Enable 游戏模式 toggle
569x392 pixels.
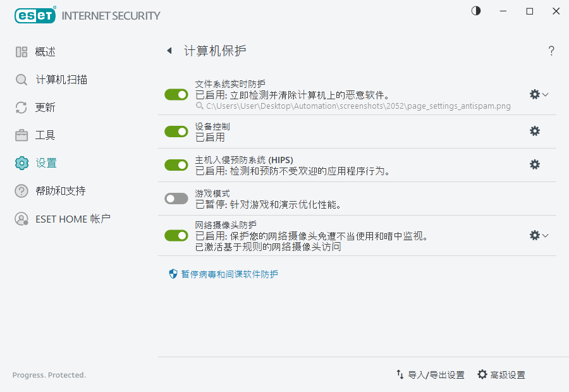[176, 197]
